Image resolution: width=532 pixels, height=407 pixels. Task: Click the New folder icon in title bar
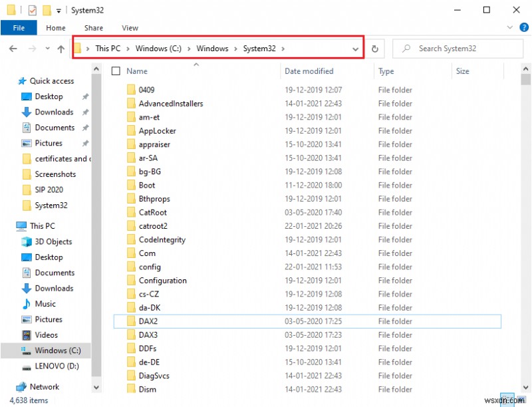(x=47, y=11)
